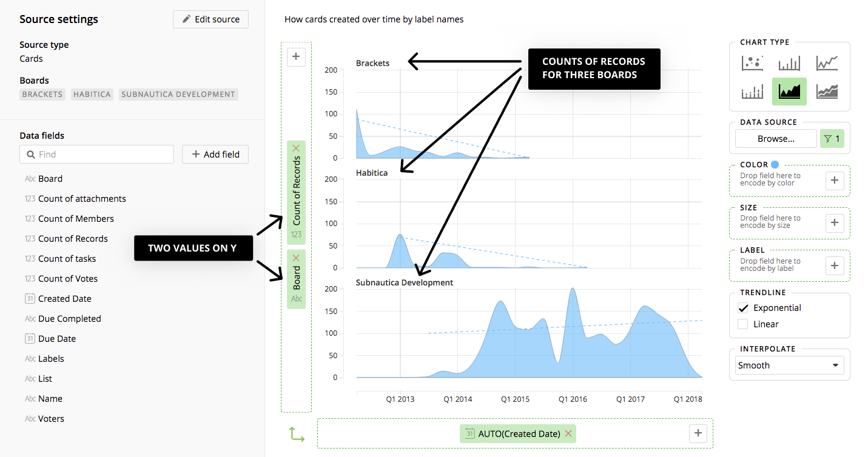The height and width of the screenshot is (457, 868).
Task: Click the plus button in Size section
Action: pos(835,222)
